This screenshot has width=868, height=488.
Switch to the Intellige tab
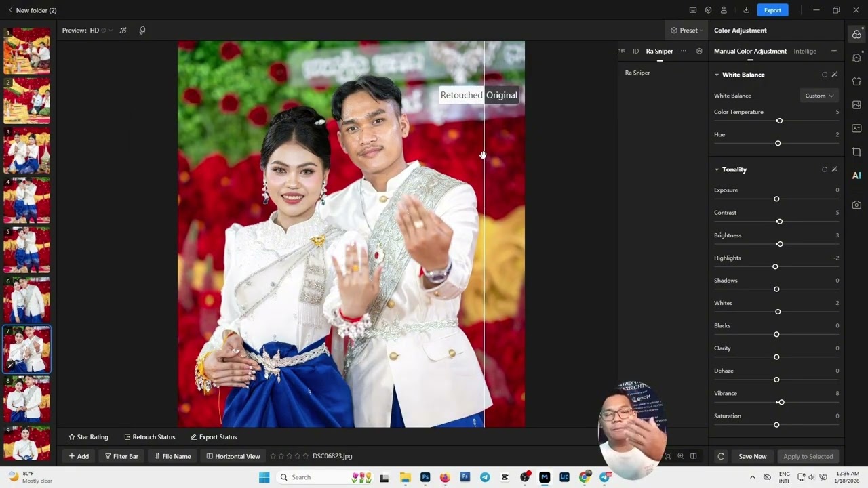tap(805, 51)
